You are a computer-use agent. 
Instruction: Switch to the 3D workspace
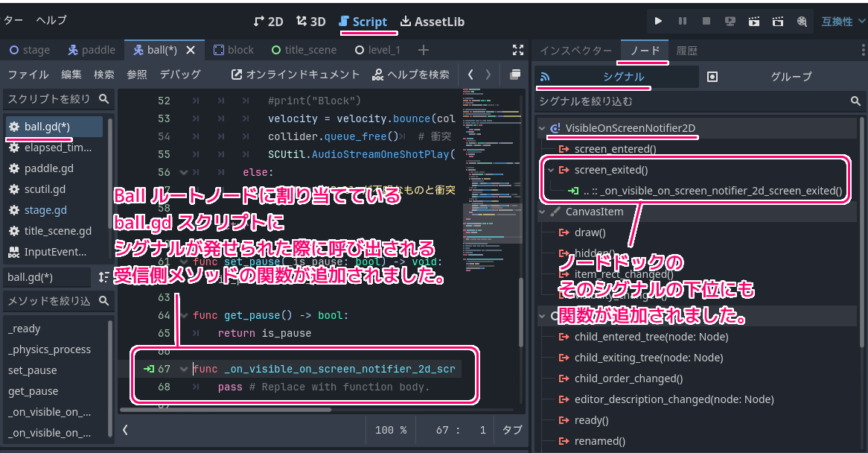tap(310, 22)
